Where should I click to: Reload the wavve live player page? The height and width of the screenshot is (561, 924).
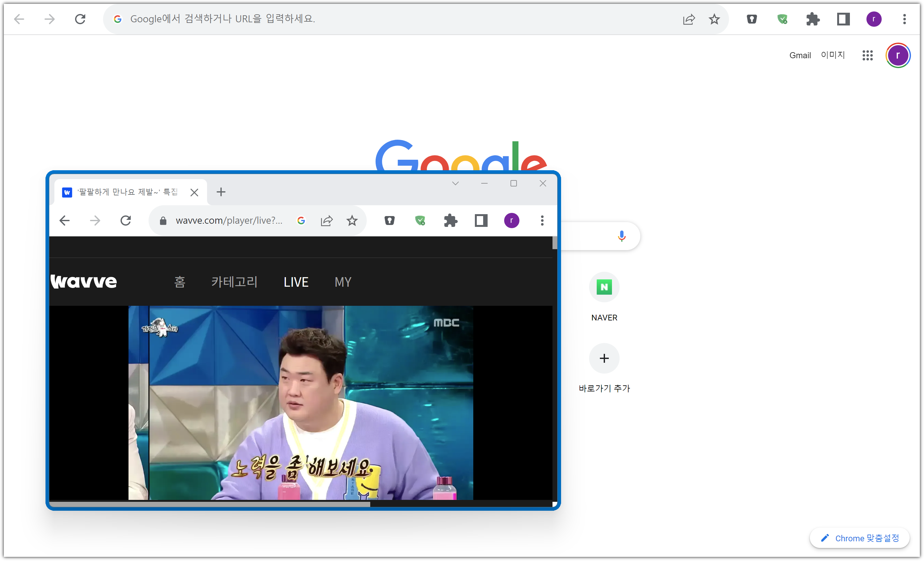(126, 221)
